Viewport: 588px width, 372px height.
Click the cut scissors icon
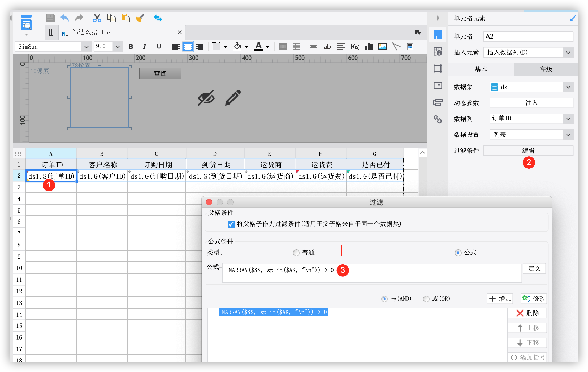[x=97, y=18]
